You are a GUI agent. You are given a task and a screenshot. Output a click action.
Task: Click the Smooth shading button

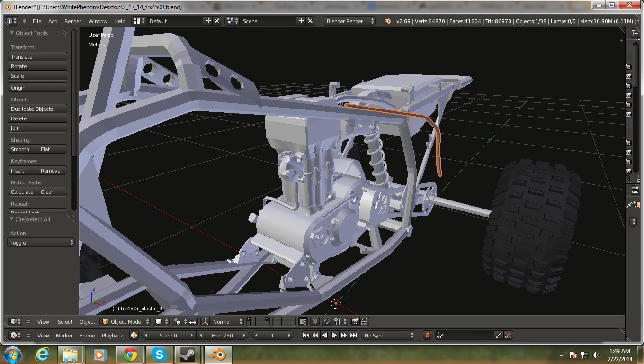22,149
